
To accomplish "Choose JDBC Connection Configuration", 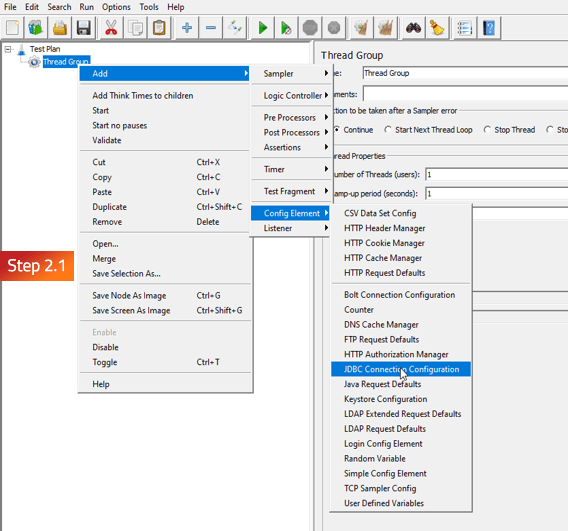I will click(401, 369).
